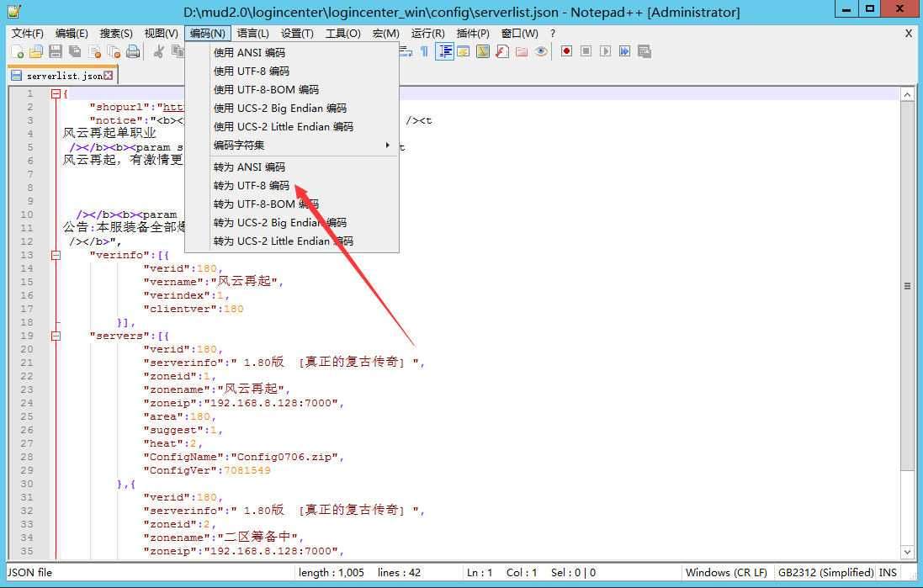Viewport: 923px width, 588px height.
Task: Toggle the indent guide button
Action: pyautogui.click(x=444, y=51)
